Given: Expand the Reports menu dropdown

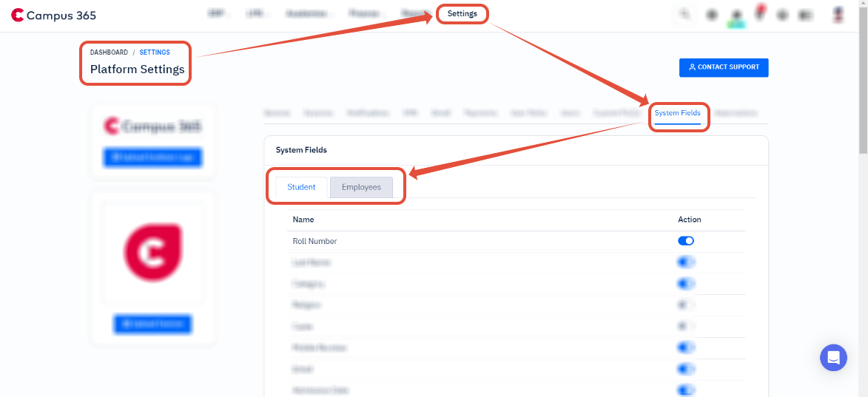Looking at the screenshot, I should tap(415, 14).
